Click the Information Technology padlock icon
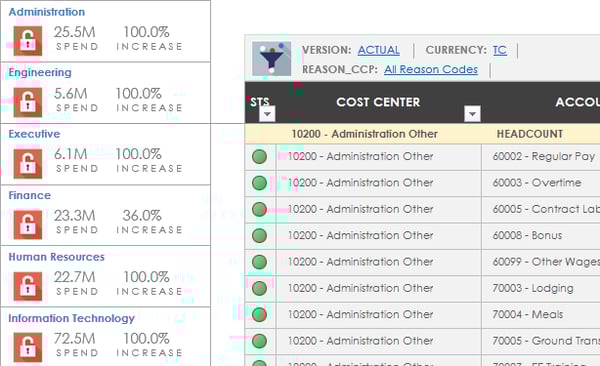The image size is (600, 366). coord(28,348)
